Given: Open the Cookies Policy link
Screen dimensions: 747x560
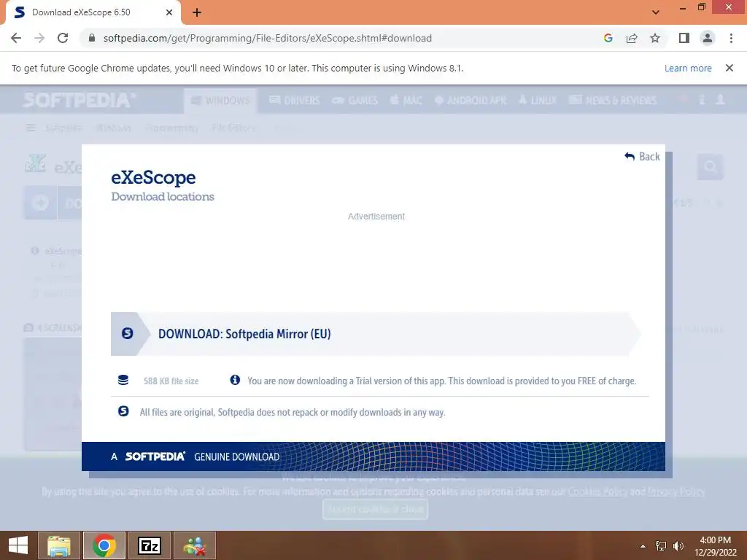Looking at the screenshot, I should [597, 491].
